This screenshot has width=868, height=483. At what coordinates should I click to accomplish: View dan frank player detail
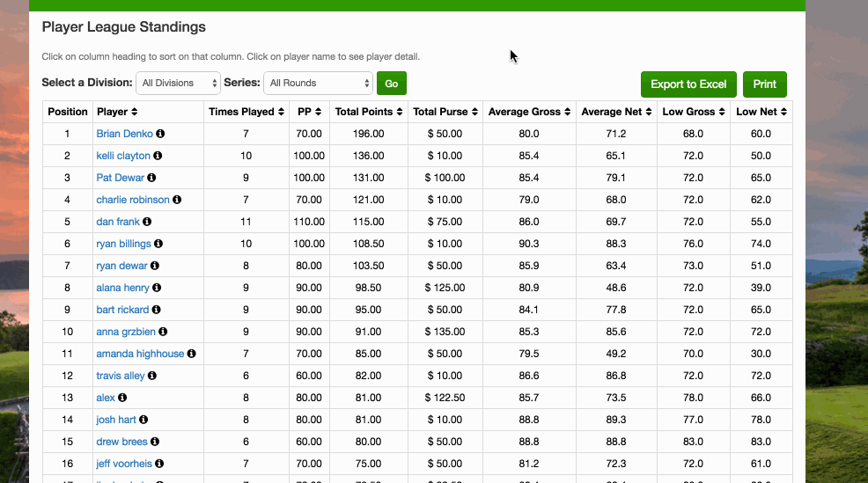pos(118,222)
